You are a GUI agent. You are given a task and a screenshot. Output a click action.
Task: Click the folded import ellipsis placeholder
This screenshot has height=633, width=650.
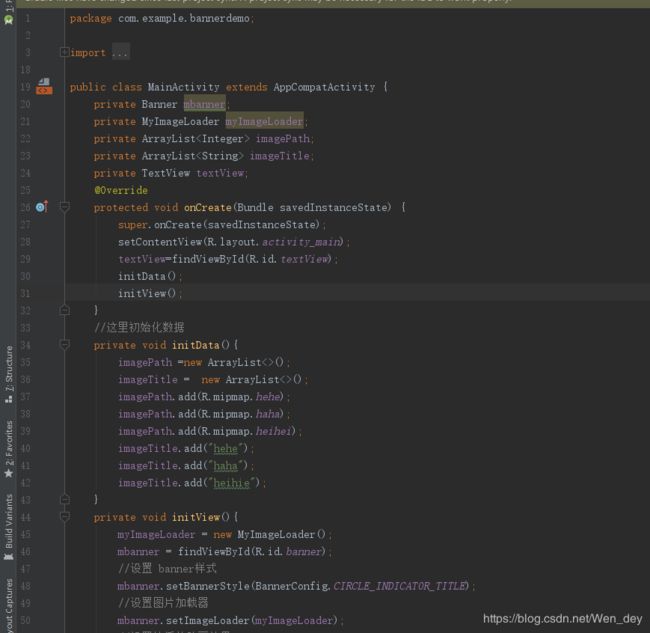120,52
